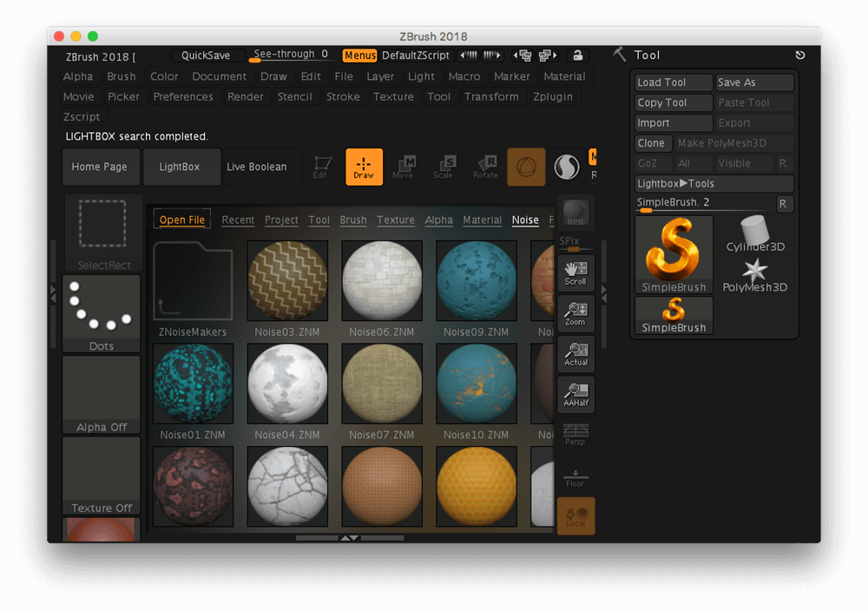Click the lock icon in the top bar

coord(577,55)
